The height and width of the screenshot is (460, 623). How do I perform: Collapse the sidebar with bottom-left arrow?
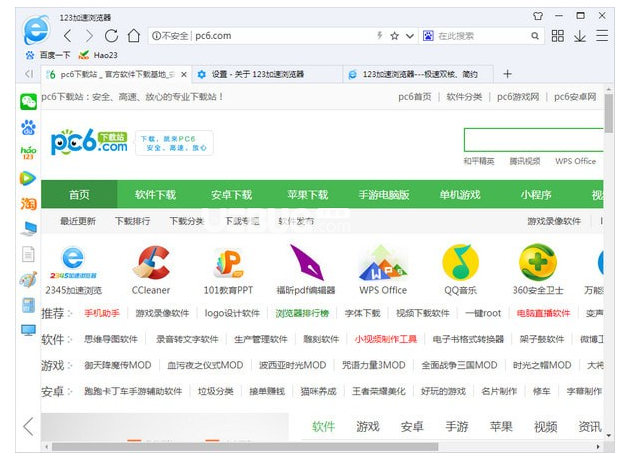coord(28,427)
